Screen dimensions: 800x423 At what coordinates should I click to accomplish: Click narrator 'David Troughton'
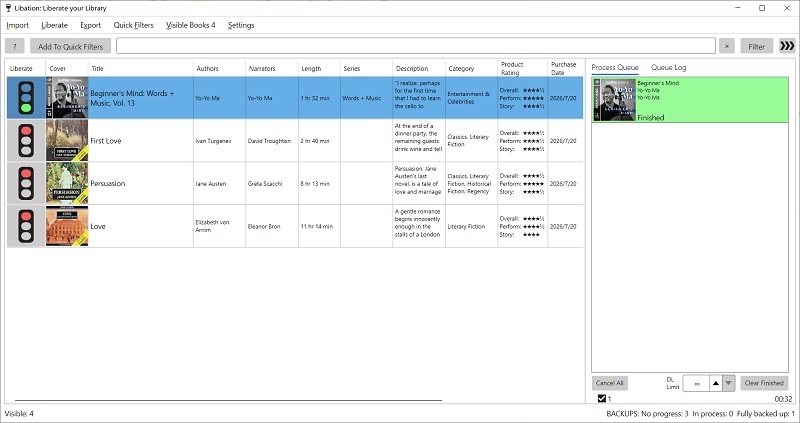[269, 141]
